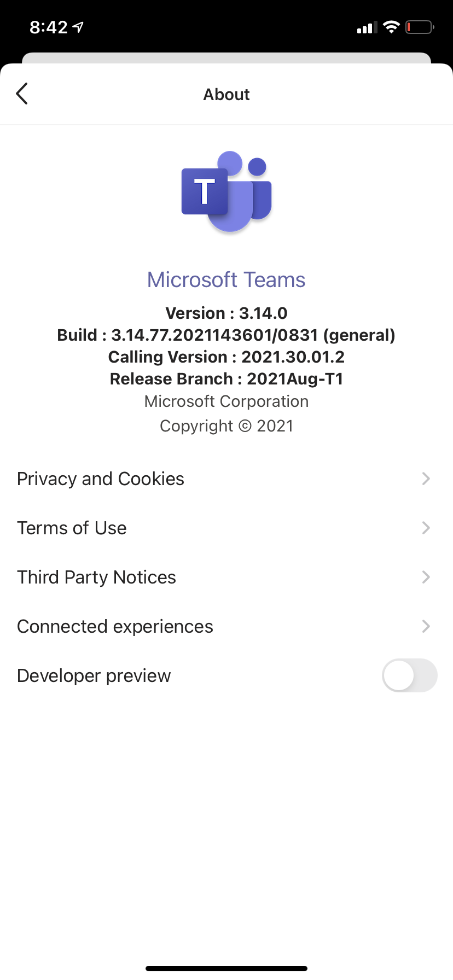Expand the Connected experiences chevron
Image resolution: width=453 pixels, height=980 pixels.
[426, 626]
